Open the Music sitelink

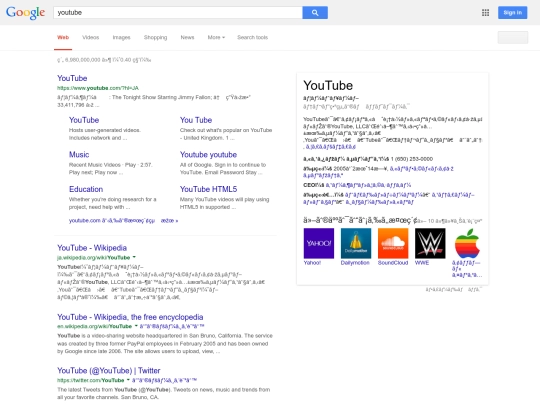[x=79, y=155]
